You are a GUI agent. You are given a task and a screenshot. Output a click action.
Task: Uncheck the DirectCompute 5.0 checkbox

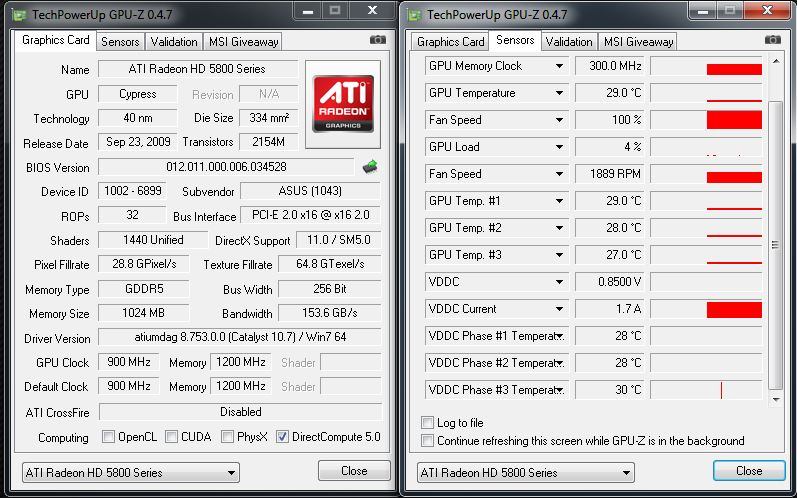(282, 437)
